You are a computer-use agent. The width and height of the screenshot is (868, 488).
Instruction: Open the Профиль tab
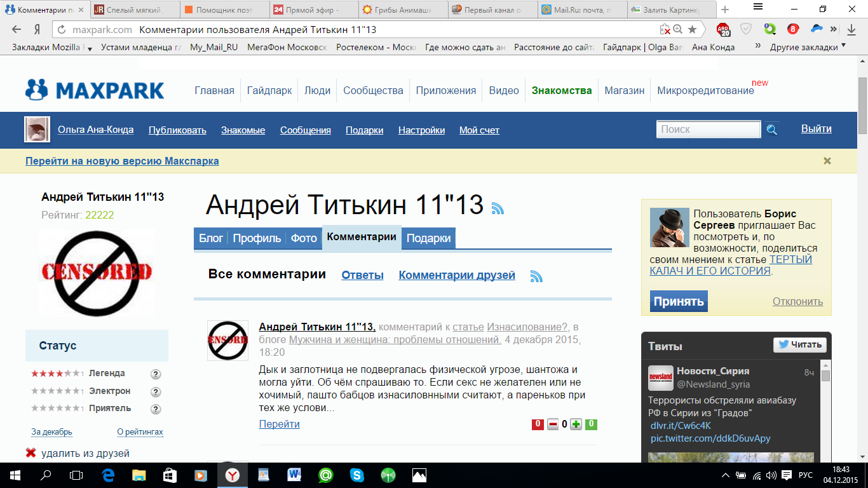(x=257, y=238)
